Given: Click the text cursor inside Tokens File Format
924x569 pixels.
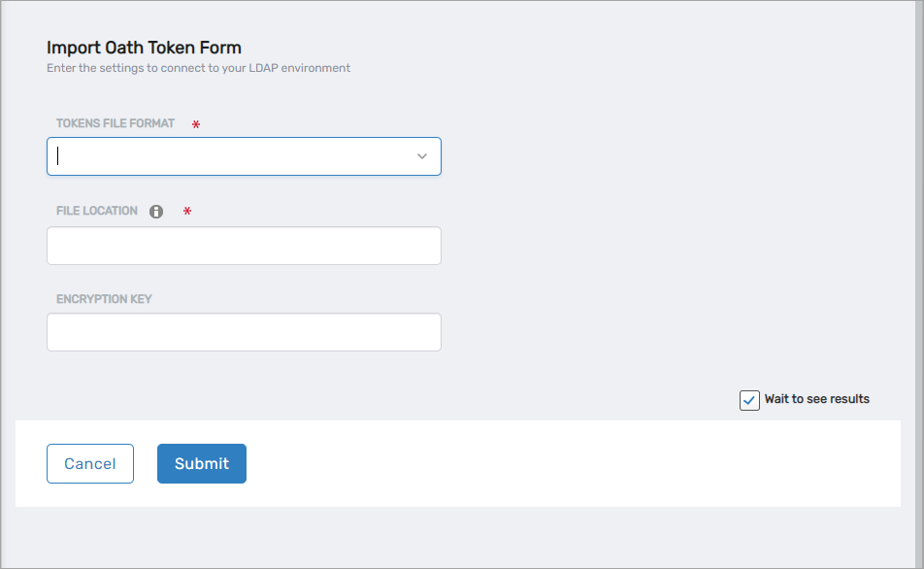Looking at the screenshot, I should coord(58,156).
